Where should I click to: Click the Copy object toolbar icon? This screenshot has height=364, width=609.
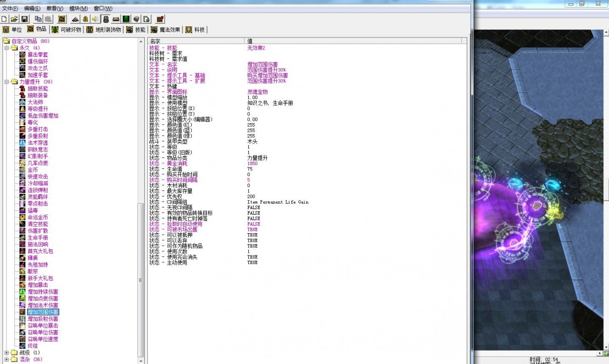(39, 19)
